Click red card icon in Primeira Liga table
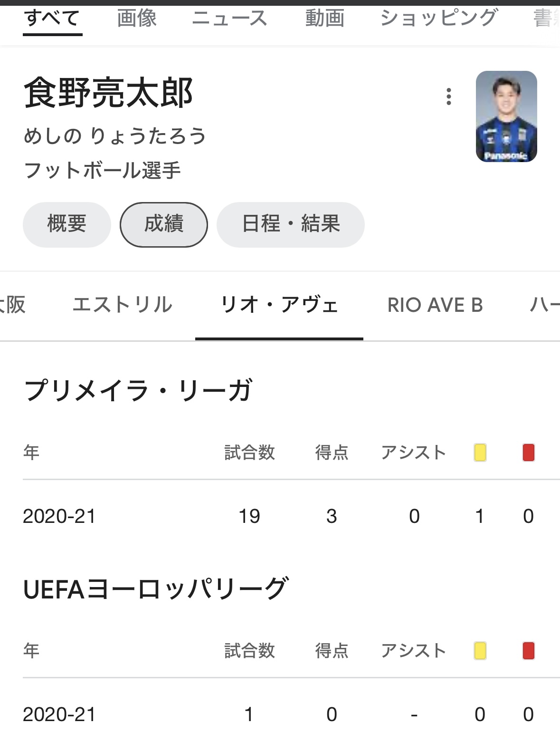The height and width of the screenshot is (752, 560). [x=529, y=453]
